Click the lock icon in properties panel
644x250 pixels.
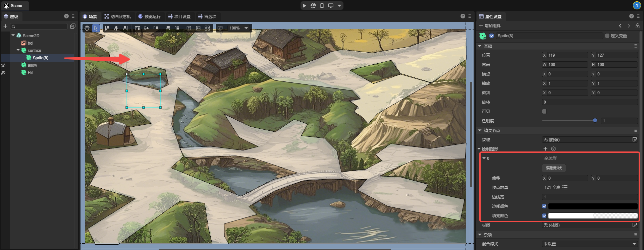(x=637, y=26)
